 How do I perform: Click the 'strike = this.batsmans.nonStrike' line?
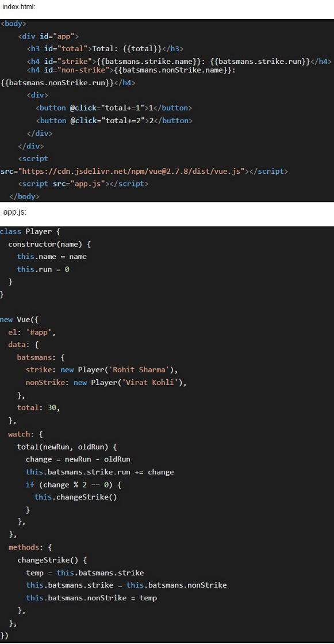pos(126,585)
